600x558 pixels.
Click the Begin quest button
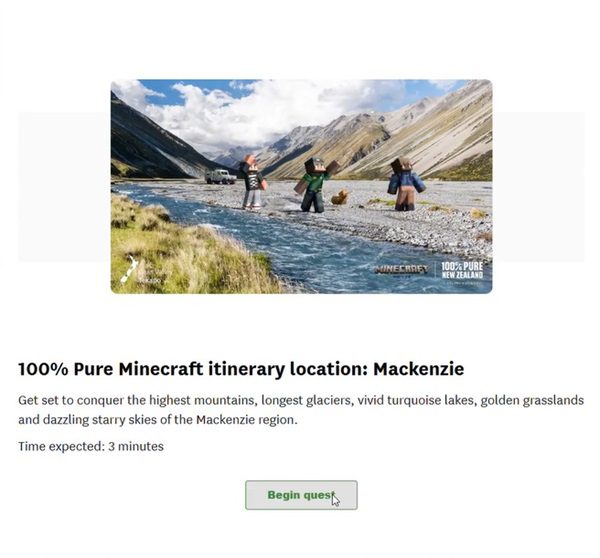(301, 495)
